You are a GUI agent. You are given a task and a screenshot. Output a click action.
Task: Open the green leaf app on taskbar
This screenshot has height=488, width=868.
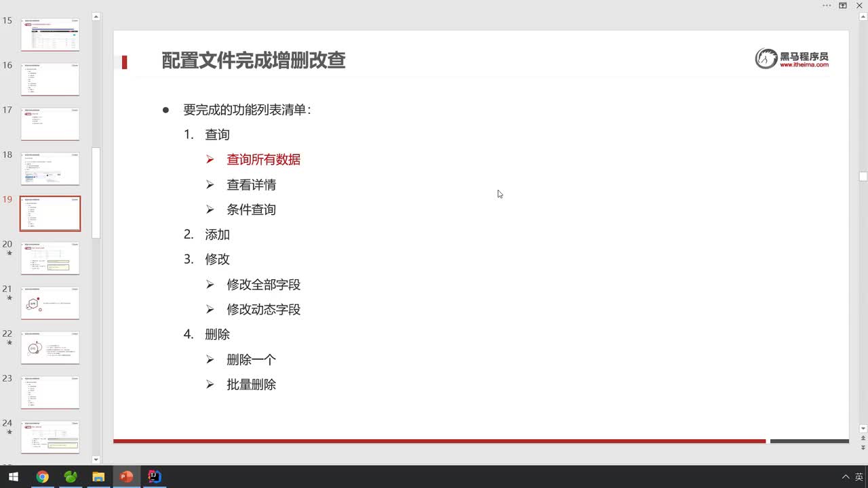pos(71,476)
